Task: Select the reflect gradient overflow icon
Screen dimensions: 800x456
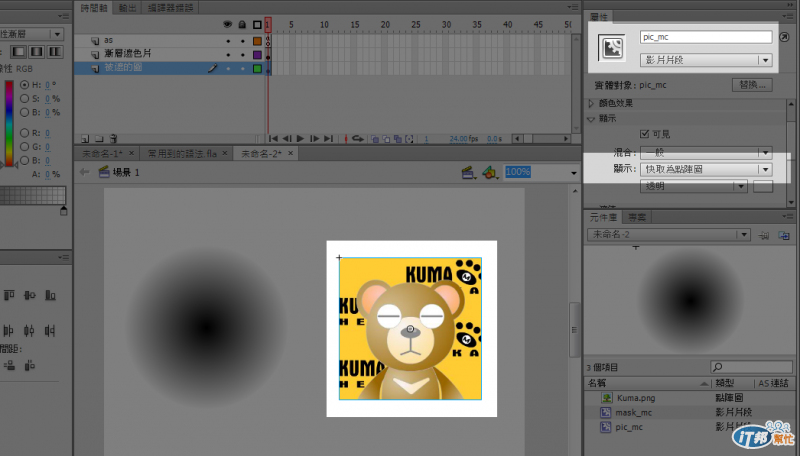Action: 37,52
